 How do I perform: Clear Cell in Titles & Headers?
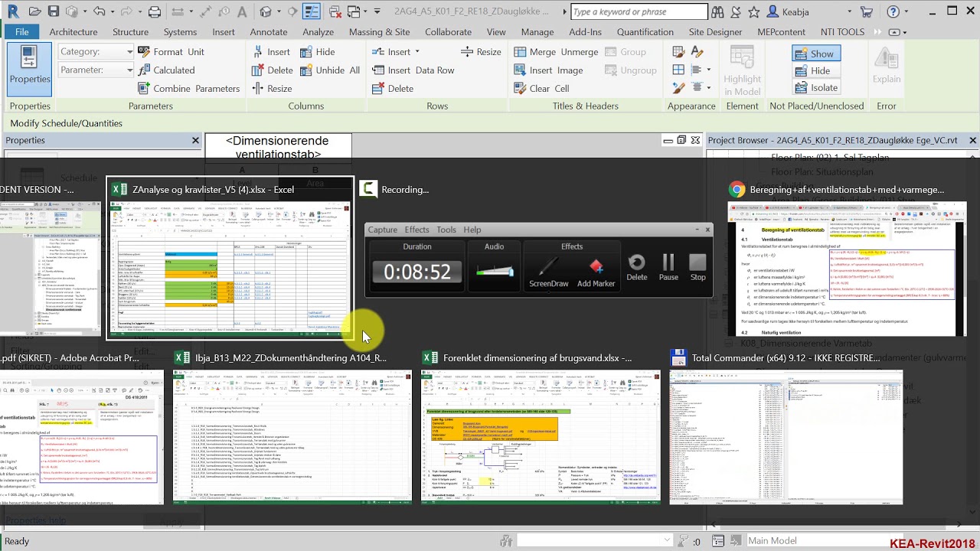pyautogui.click(x=541, y=88)
